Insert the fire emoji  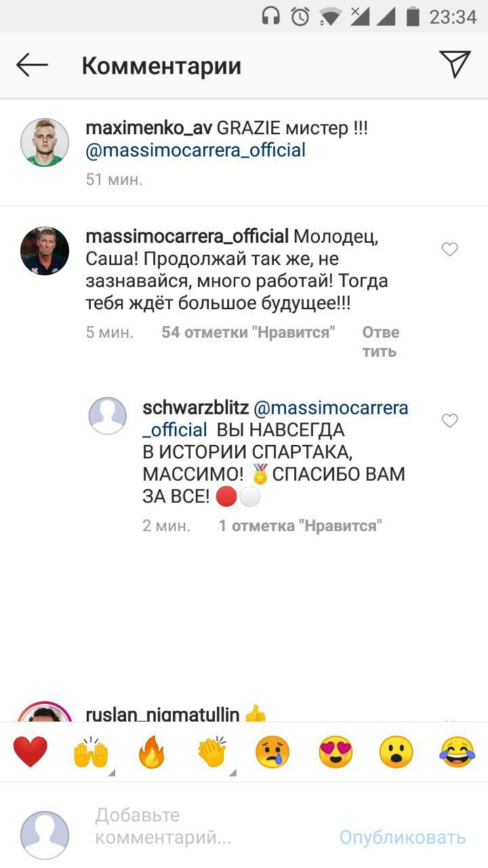click(152, 752)
